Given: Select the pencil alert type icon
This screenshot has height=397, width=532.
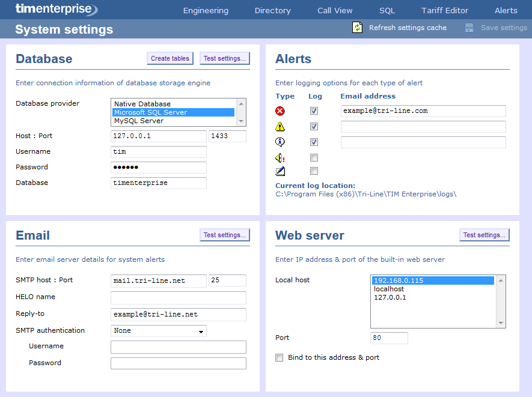Looking at the screenshot, I should point(280,171).
